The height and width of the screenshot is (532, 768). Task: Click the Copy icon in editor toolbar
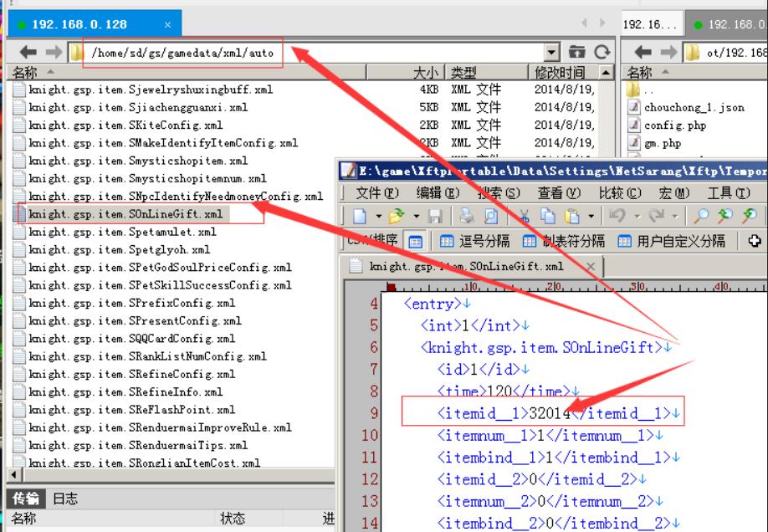coord(550,217)
